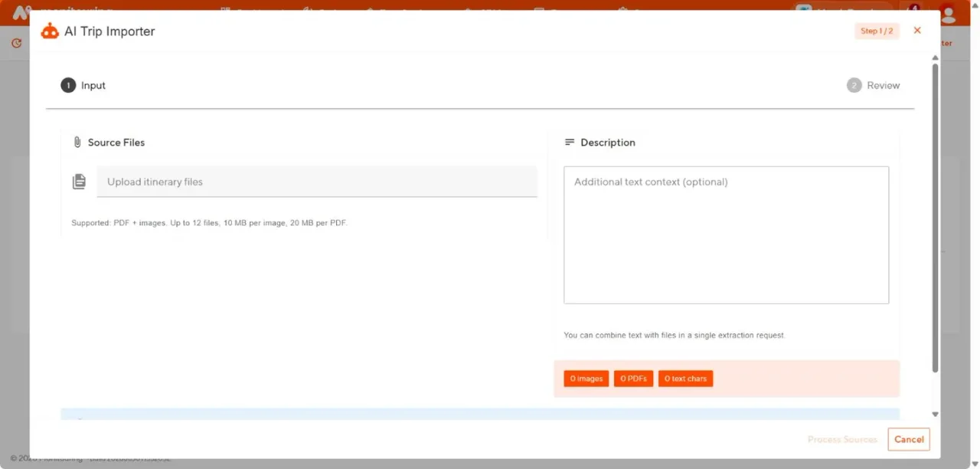The image size is (980, 469).
Task: Click the Process Sources button
Action: coord(842,439)
